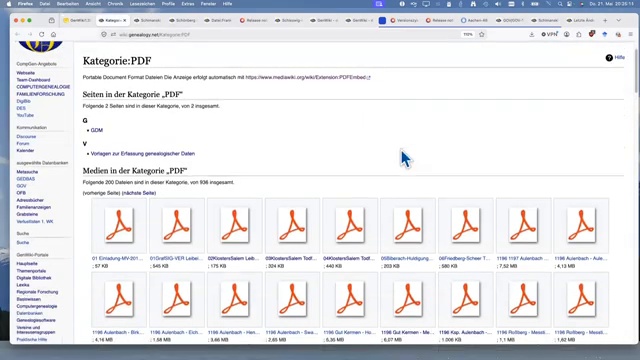Reload the current page

pos(42,35)
